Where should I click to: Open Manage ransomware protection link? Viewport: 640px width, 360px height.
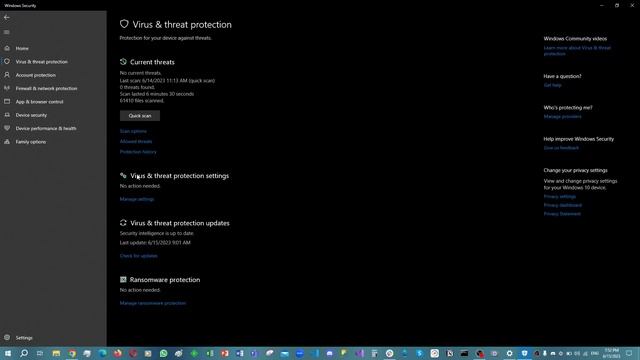[x=153, y=303]
